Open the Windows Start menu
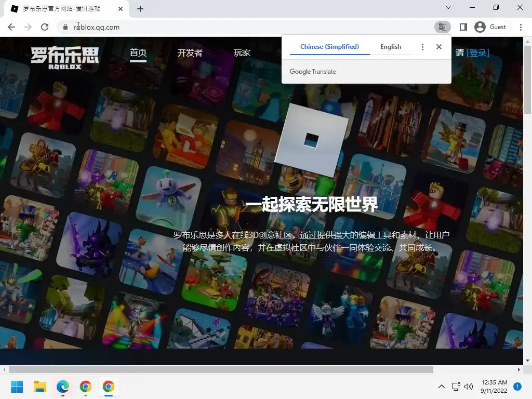532x399 pixels. [17, 387]
